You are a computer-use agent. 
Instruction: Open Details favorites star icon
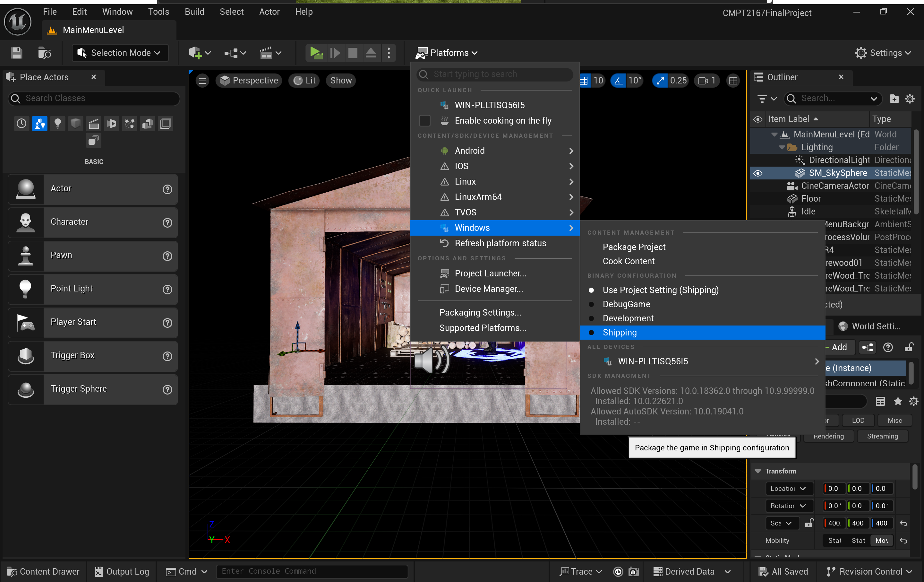point(897,401)
